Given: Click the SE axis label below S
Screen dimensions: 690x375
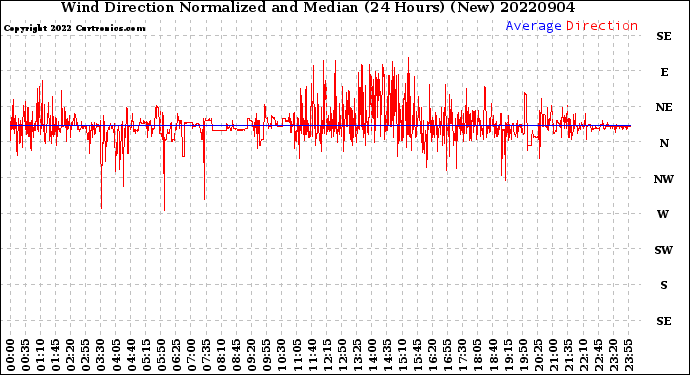Looking at the screenshot, I should pyautogui.click(x=664, y=321).
